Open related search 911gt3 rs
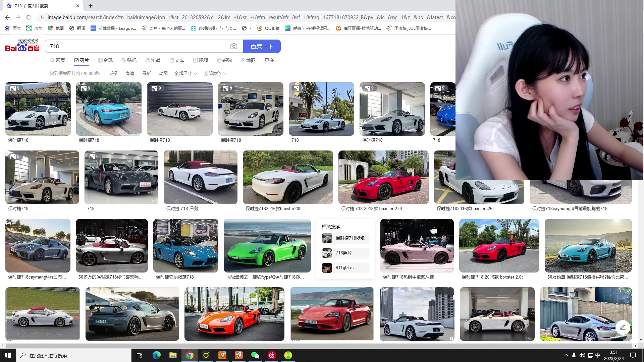 click(x=345, y=267)
